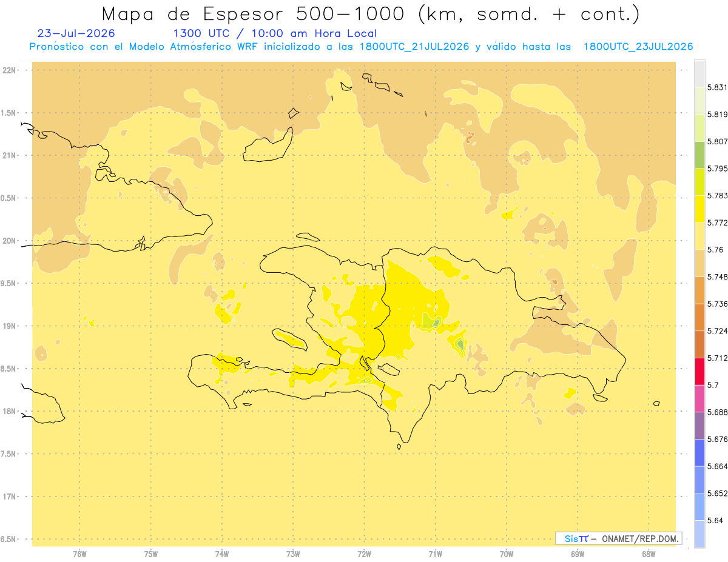Click the 5.664 colorbar value

[x=717, y=466]
